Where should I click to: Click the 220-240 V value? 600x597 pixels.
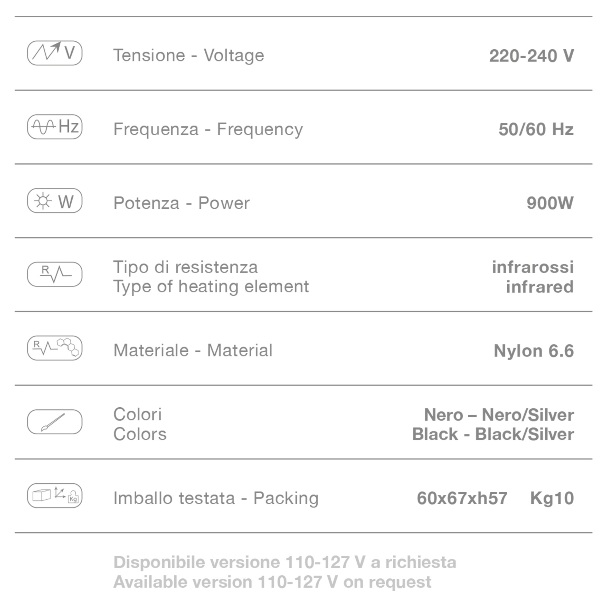click(x=531, y=56)
